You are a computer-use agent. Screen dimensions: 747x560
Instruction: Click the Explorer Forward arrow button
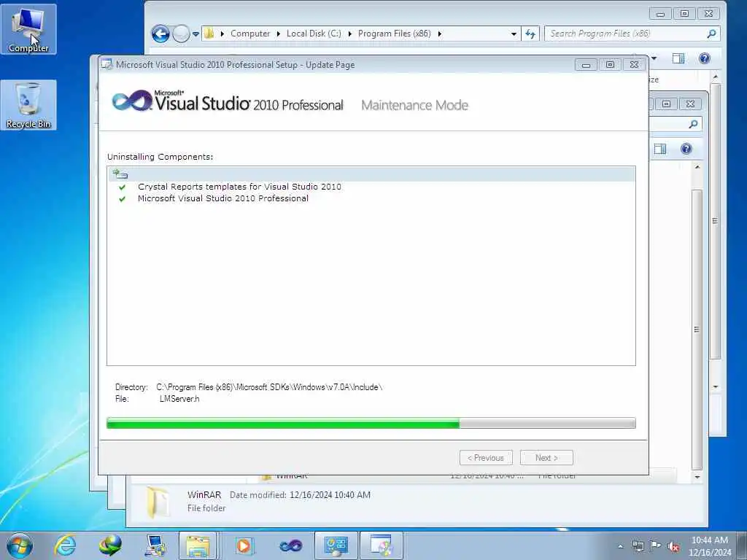pos(181,34)
